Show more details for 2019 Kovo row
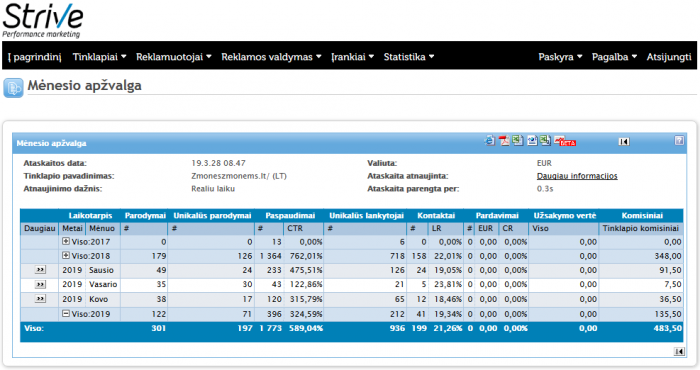Screen dimensions: 700x370 point(40,299)
